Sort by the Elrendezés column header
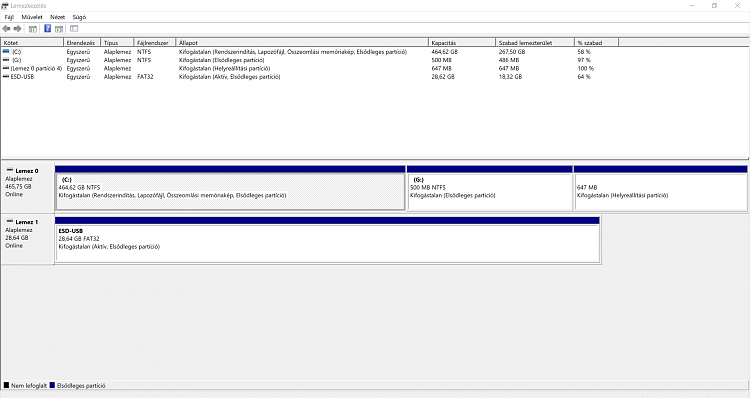This screenshot has height=398, width=750. coord(82,43)
